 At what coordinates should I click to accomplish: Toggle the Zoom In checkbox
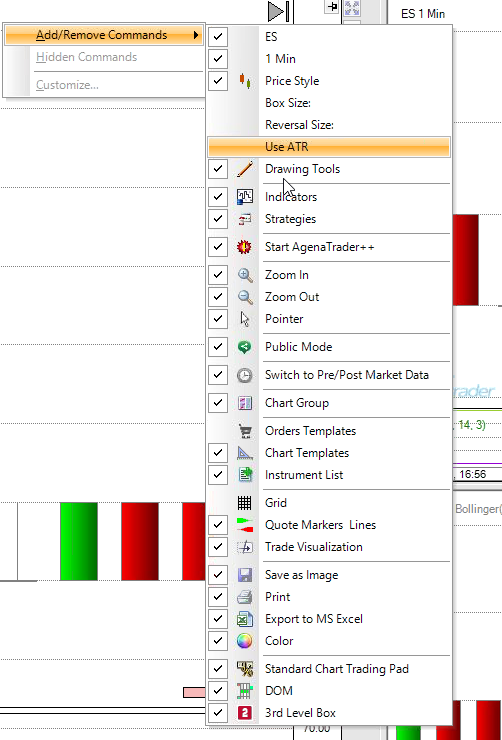[218, 275]
